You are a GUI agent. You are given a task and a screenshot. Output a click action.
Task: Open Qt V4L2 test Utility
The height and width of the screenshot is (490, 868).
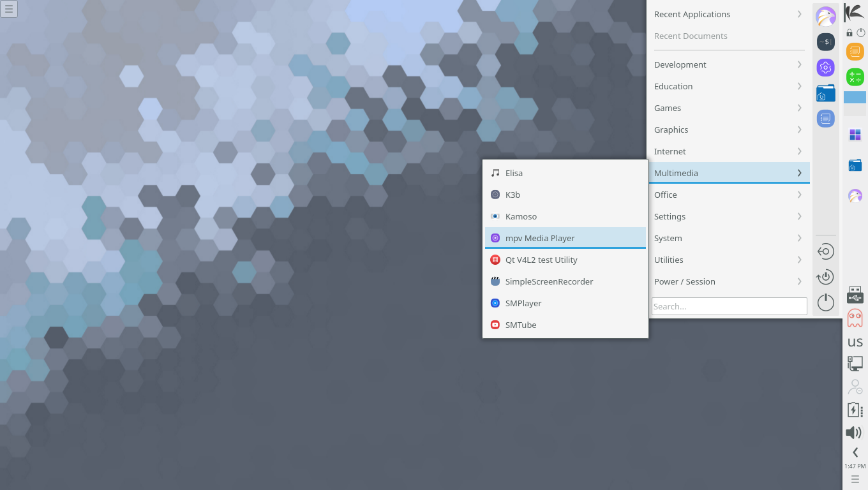pos(565,260)
